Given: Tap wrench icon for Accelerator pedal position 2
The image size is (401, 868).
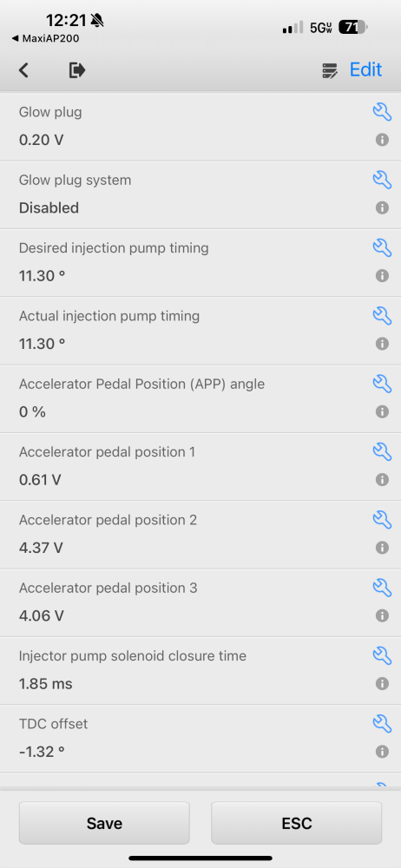Looking at the screenshot, I should (x=382, y=519).
